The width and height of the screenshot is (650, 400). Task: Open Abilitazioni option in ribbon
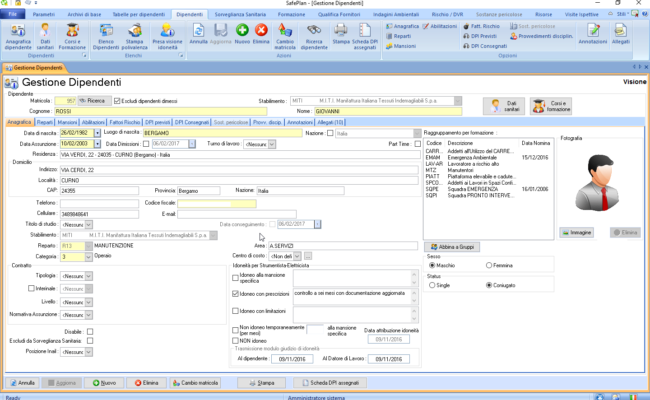[439, 26]
